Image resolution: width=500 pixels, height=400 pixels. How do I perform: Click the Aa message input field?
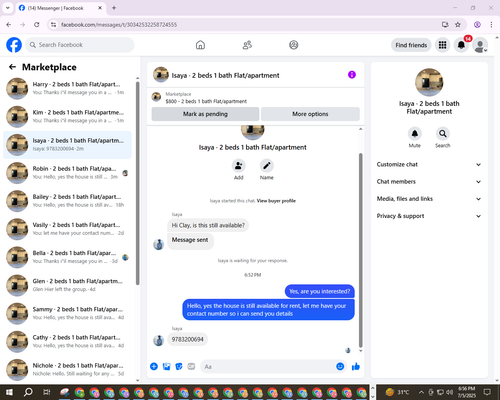[273, 367]
